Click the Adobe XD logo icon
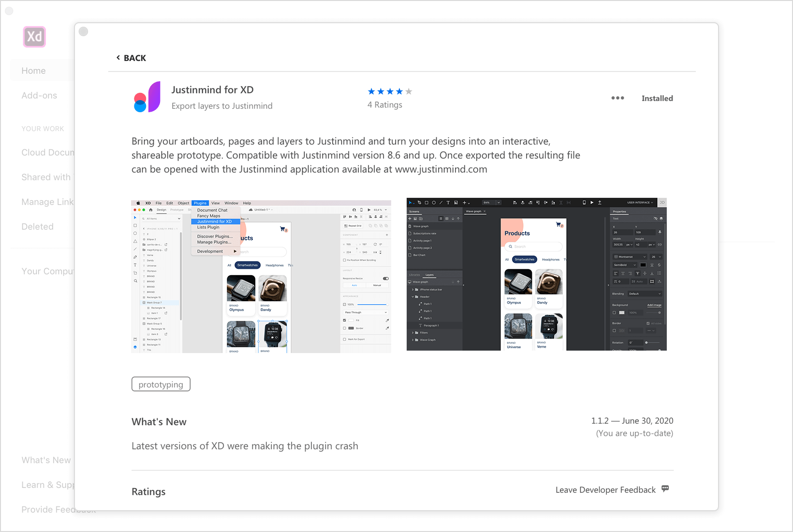The width and height of the screenshot is (793, 532). 34,37
